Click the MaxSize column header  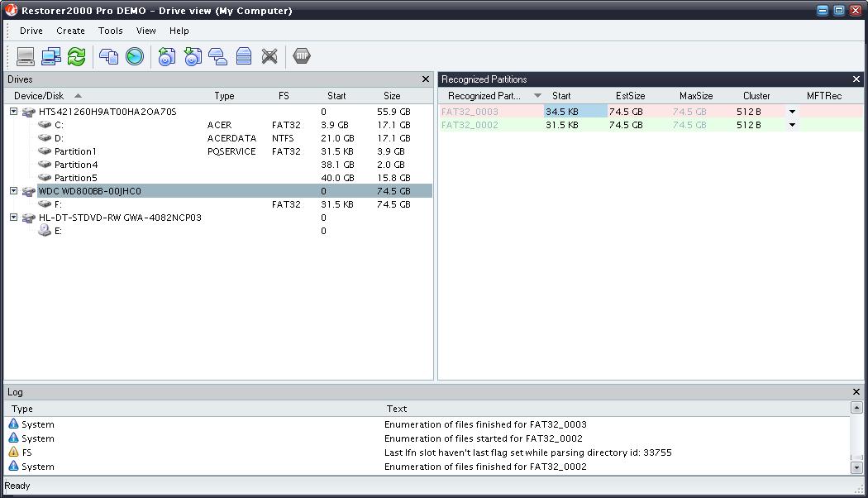click(x=696, y=96)
